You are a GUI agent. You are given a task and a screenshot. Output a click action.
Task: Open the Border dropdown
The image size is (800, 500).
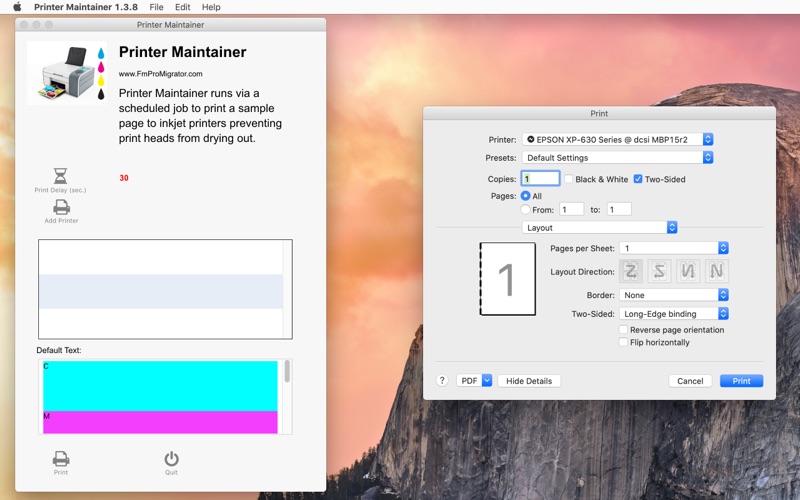tap(674, 295)
